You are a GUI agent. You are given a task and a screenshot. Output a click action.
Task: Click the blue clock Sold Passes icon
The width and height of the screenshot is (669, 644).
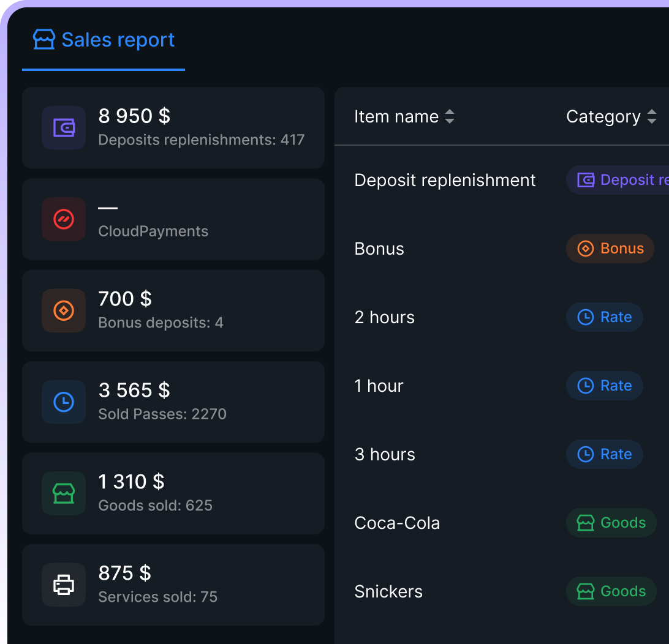click(x=64, y=402)
